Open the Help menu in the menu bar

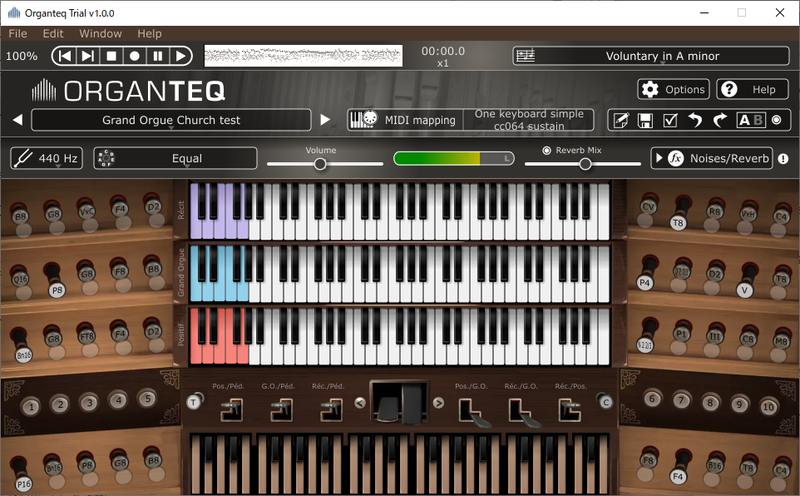pyautogui.click(x=149, y=34)
